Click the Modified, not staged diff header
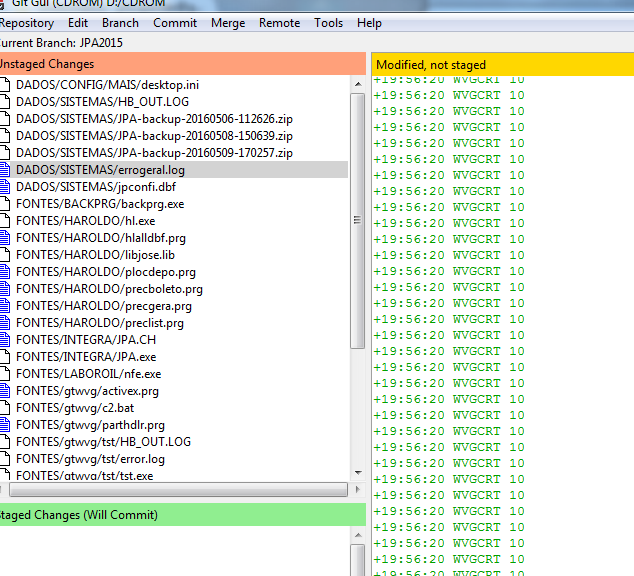 tap(503, 64)
